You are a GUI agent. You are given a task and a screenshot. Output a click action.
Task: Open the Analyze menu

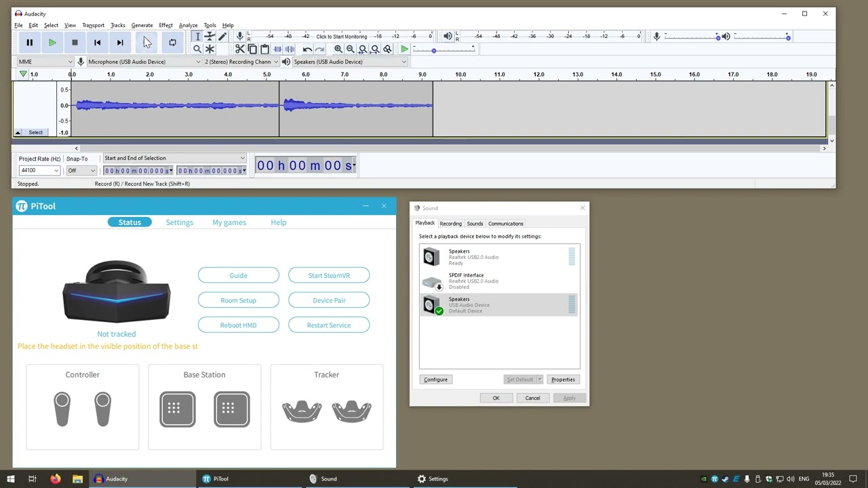(188, 25)
